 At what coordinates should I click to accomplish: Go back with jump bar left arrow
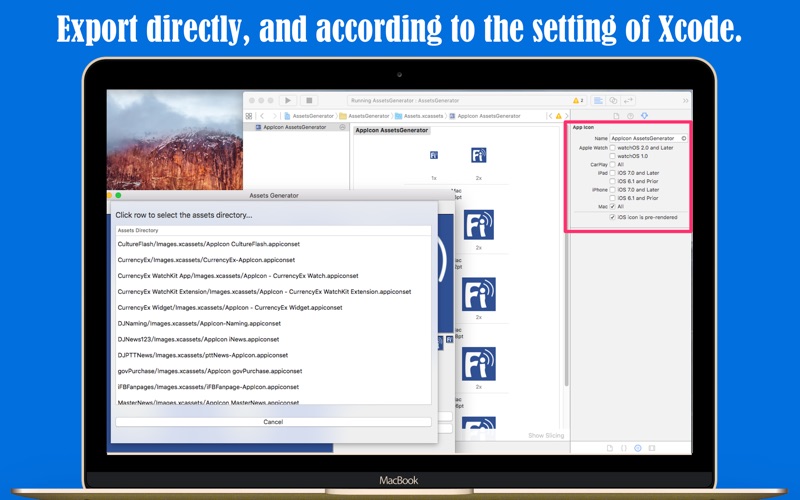coord(262,116)
